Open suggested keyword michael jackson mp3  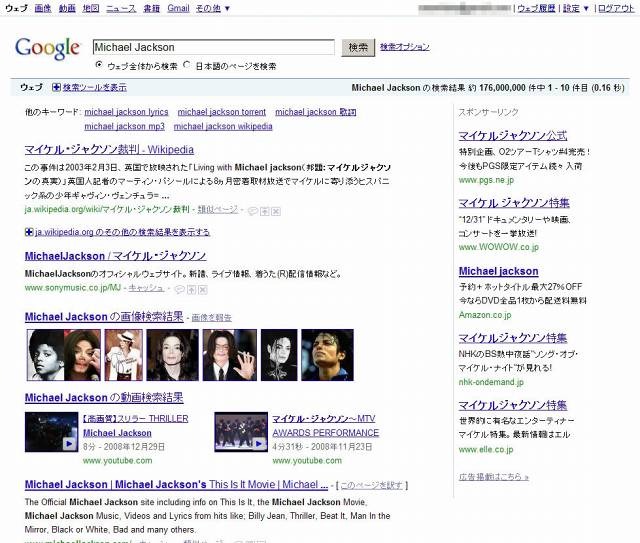[124, 126]
